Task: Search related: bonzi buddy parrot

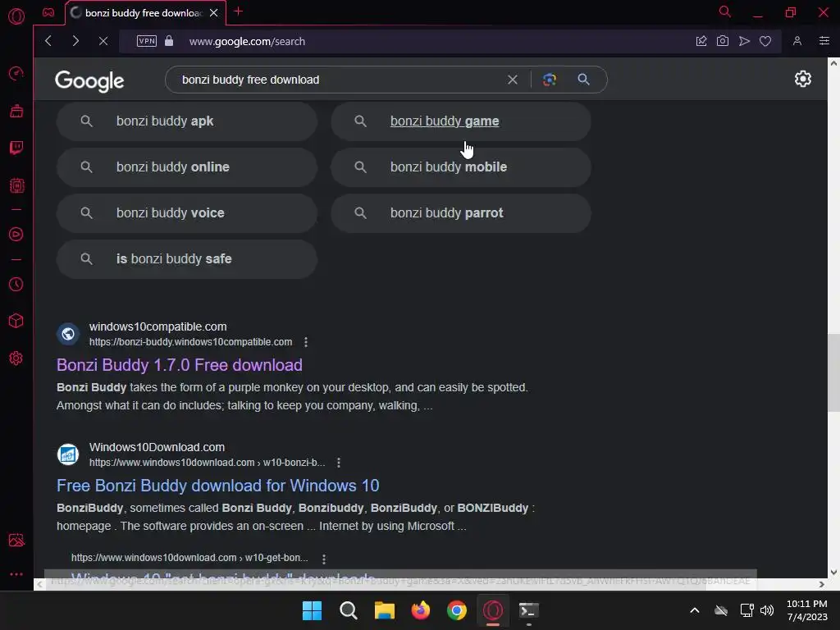Action: pyautogui.click(x=461, y=213)
